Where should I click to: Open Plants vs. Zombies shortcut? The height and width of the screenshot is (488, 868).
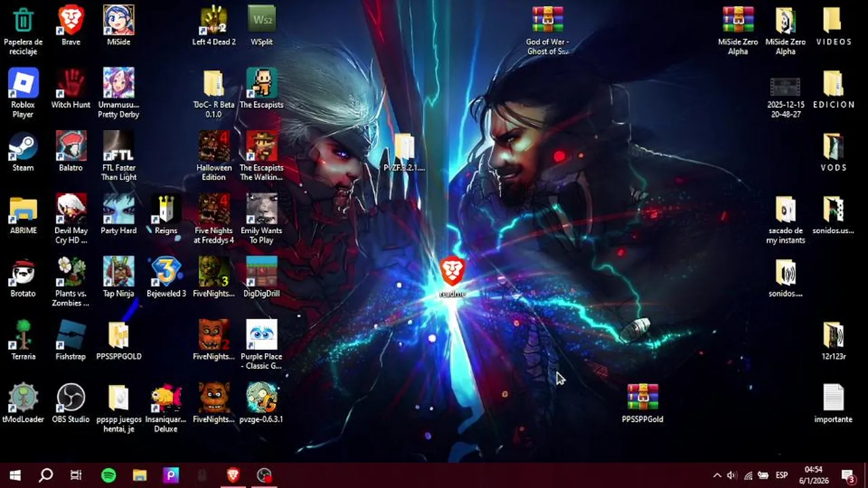[71, 283]
